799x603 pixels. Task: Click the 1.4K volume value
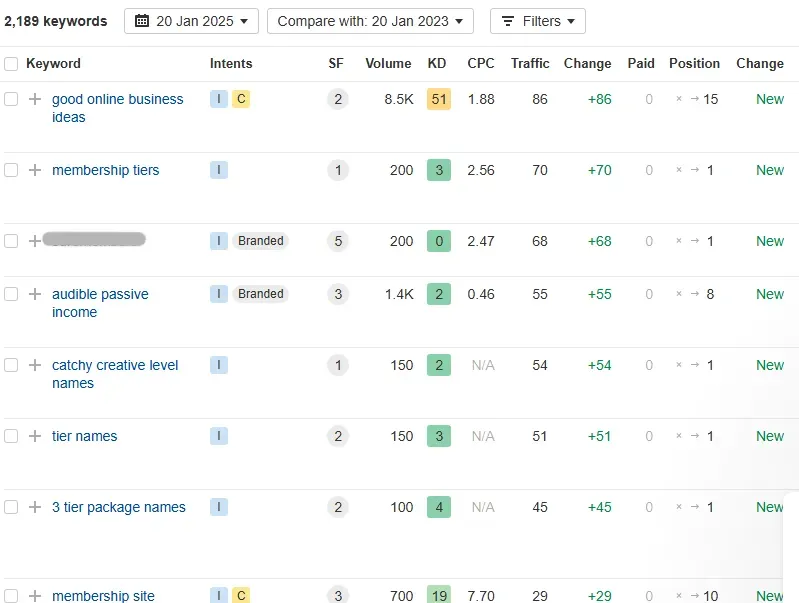[x=399, y=294]
